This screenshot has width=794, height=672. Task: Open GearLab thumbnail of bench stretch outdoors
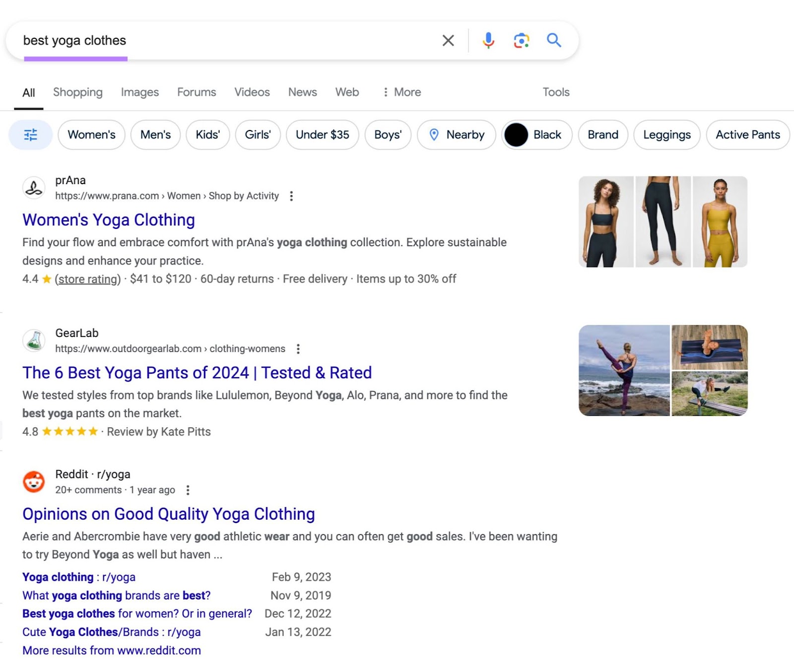tap(710, 394)
